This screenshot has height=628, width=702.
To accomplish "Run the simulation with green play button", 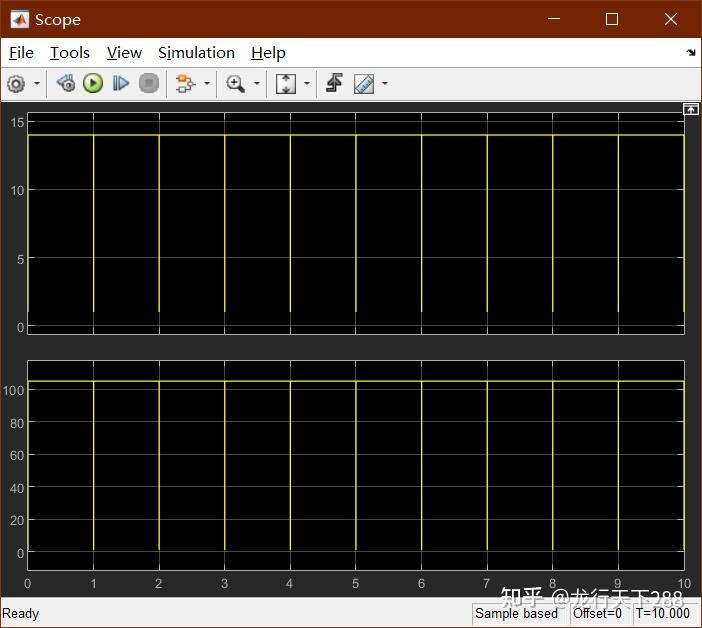I will (93, 83).
